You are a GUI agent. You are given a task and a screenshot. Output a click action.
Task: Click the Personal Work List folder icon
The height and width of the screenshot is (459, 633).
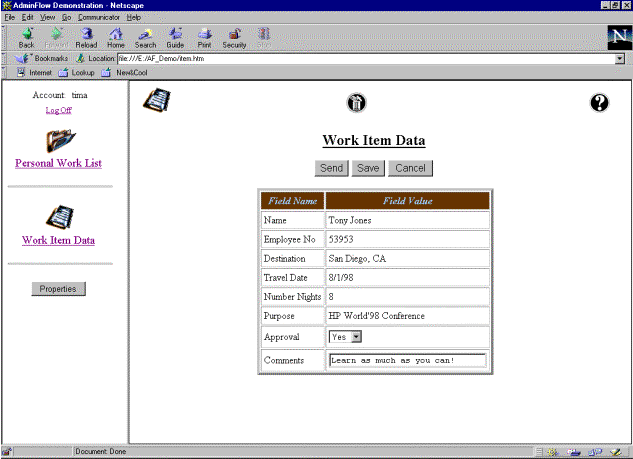click(x=59, y=141)
